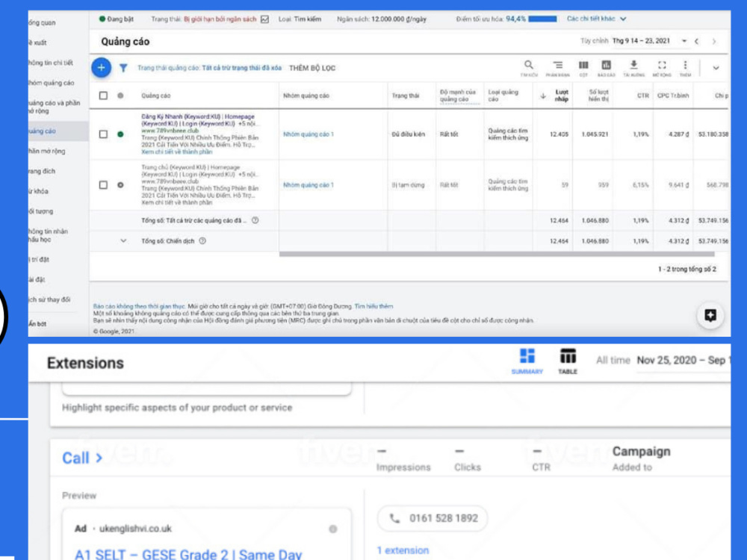Click the Độ mạnh của quảng cáo header
The image size is (747, 560).
click(x=457, y=96)
